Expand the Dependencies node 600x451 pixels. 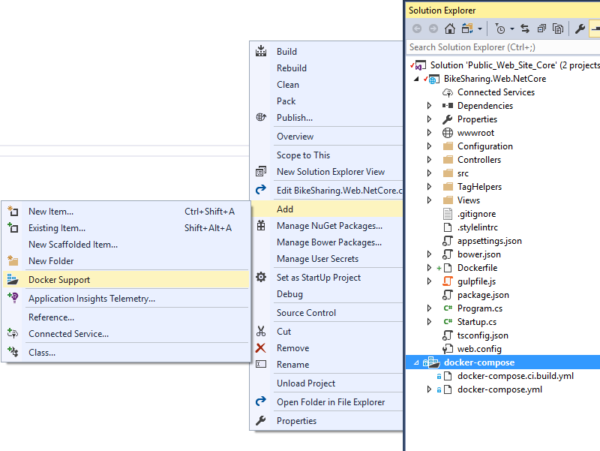coord(429,106)
